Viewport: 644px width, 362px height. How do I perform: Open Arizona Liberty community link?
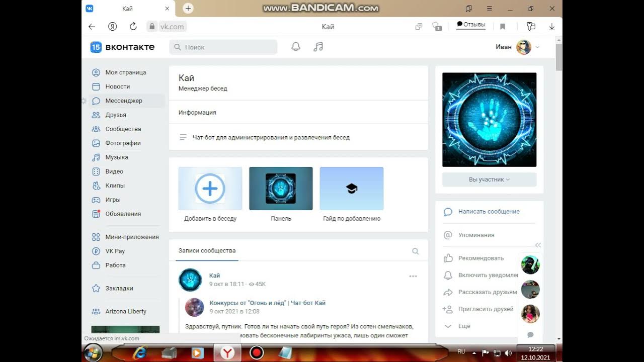(x=127, y=311)
